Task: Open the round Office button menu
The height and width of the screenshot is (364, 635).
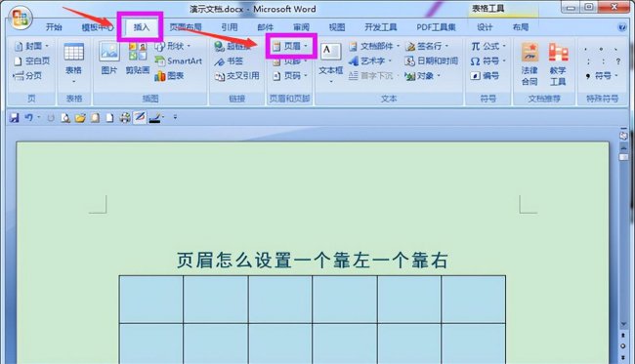Action: coord(21,18)
